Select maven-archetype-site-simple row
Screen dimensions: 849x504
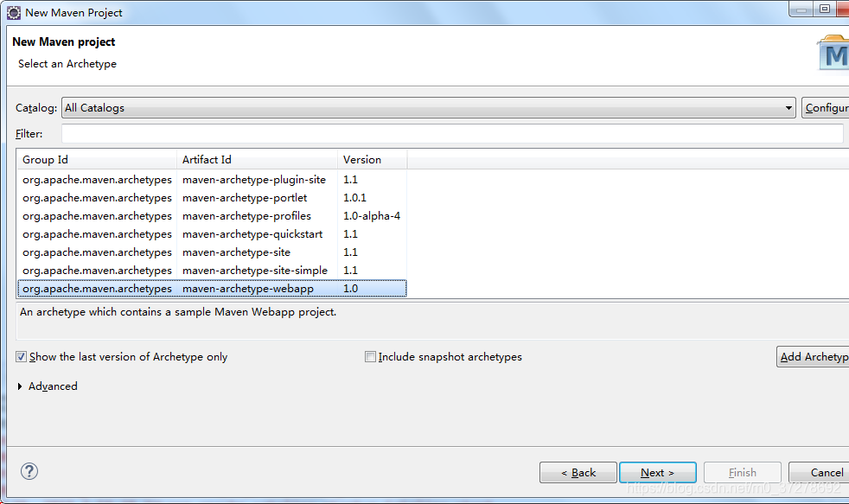coord(212,270)
